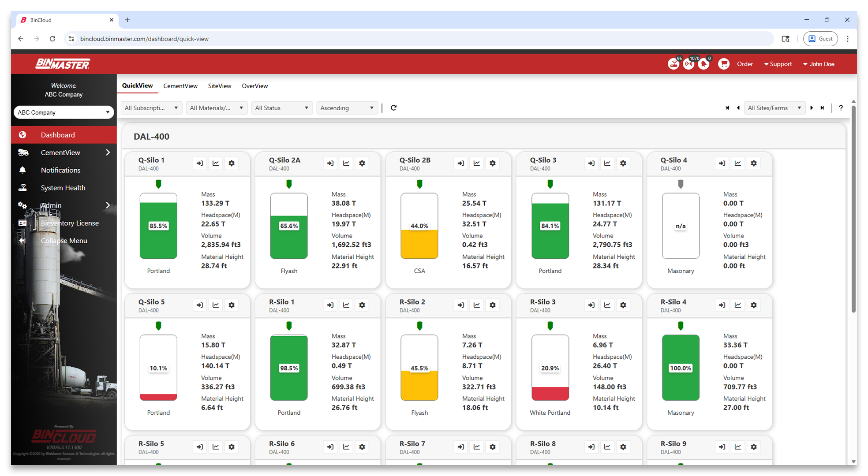
Task: Open the alerts icon showing 0
Action: pyautogui.click(x=704, y=64)
